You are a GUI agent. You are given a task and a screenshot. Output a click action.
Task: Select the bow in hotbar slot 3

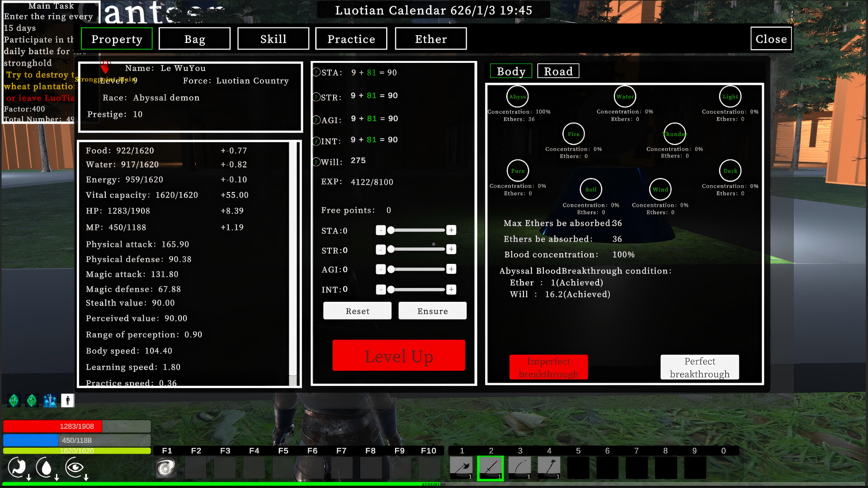coord(520,468)
